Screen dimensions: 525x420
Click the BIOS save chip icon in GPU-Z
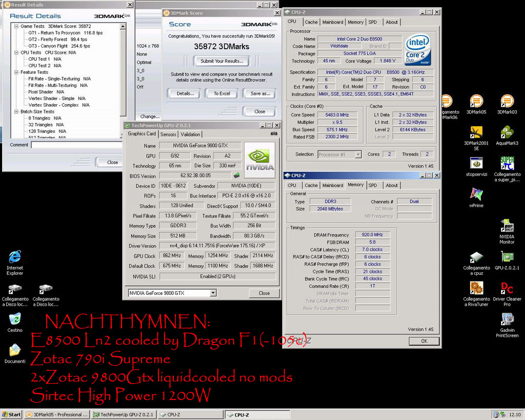pos(236,175)
